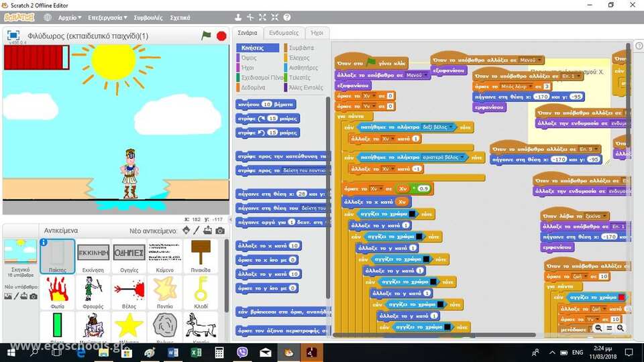Open the language globe menu
The image size is (644, 362).
48,17
